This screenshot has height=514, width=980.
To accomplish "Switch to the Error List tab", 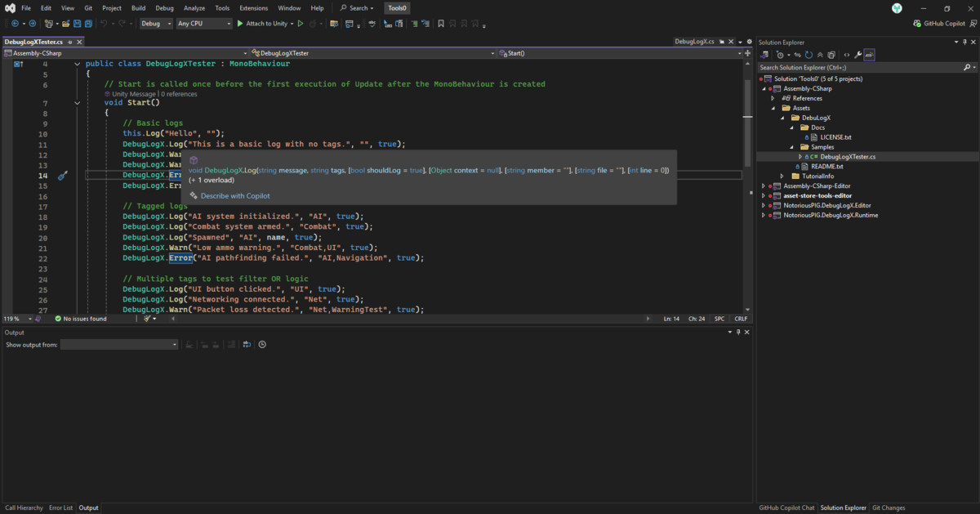I will coord(60,507).
